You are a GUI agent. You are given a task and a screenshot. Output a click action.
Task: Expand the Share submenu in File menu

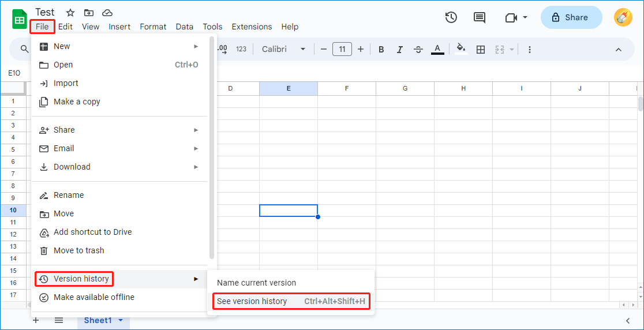click(196, 130)
